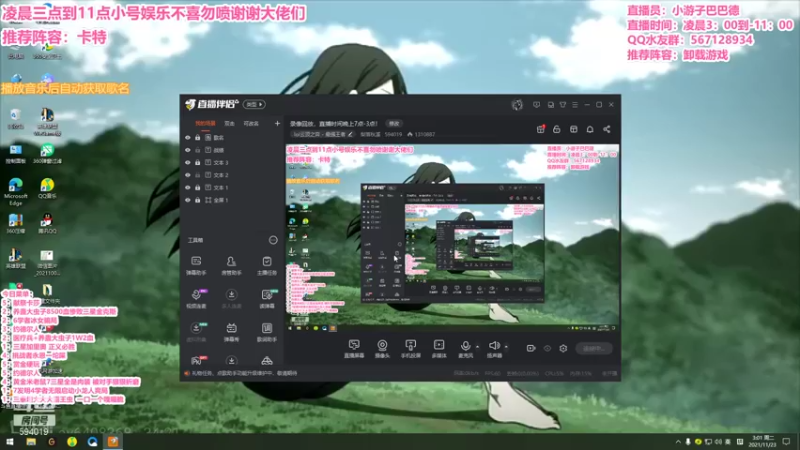Collapse the 工具箱 toolbox panel

pyautogui.click(x=273, y=240)
